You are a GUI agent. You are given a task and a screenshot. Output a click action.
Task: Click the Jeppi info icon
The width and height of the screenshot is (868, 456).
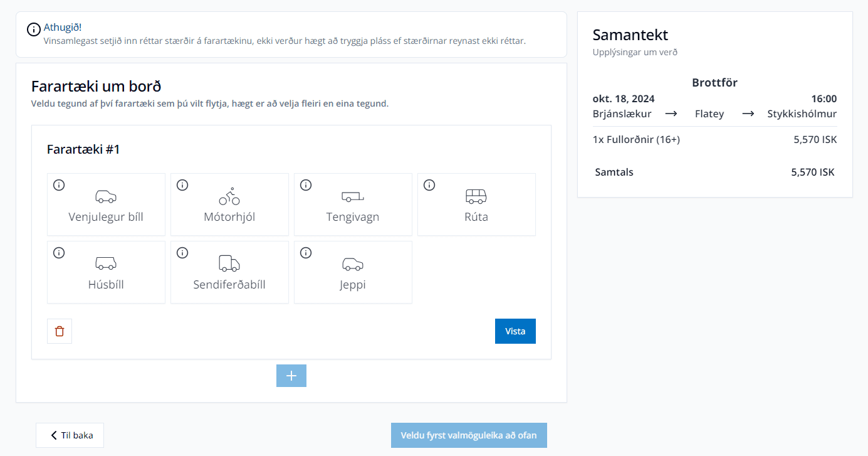tap(306, 253)
